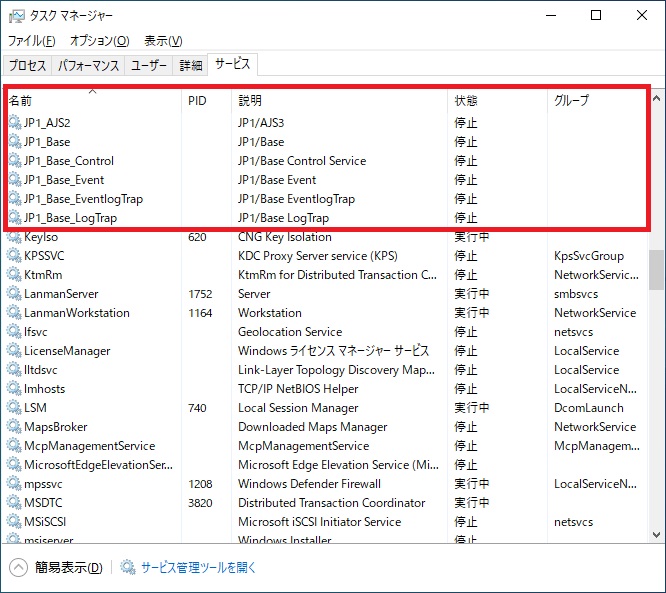666x593 pixels.
Task: Switch to the パフォーマンス tab
Action: click(88, 66)
